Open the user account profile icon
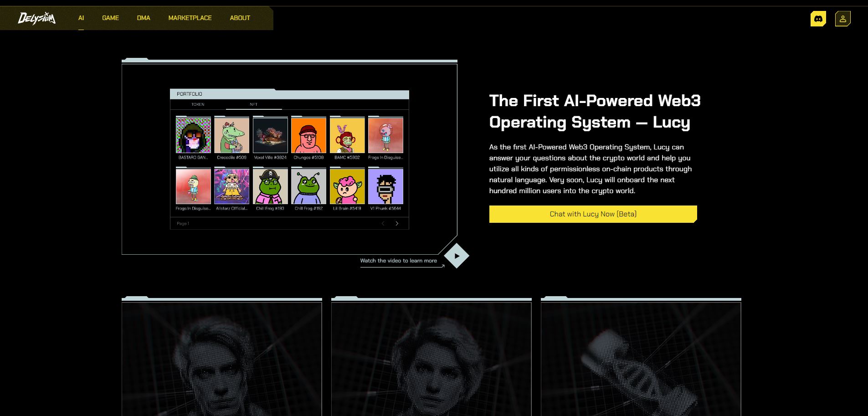Screen dimensions: 868x416 [x=843, y=19]
